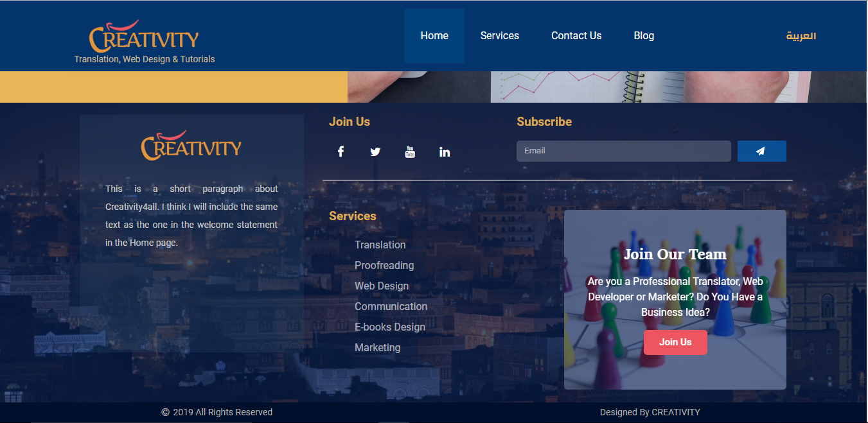The width and height of the screenshot is (868, 423).
Task: Click the Twitter bird icon
Action: (x=375, y=151)
